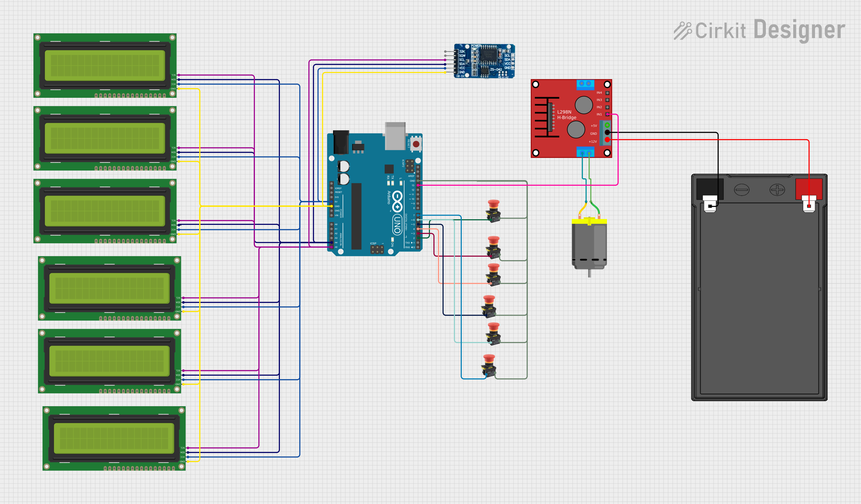
Task: Click the topmost 16x2 LCD display
Action: tap(106, 65)
